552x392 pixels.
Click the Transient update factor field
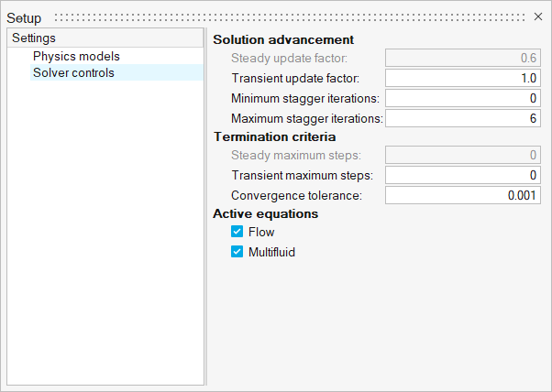[x=464, y=79]
